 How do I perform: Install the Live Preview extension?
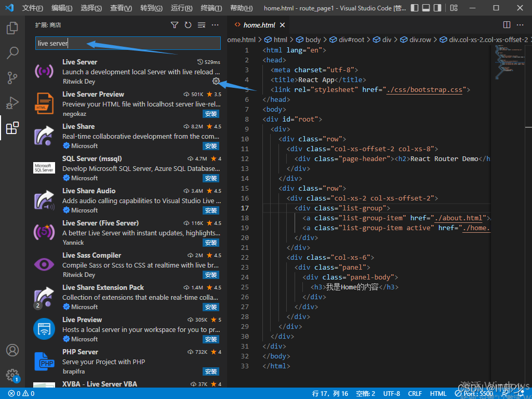coord(211,340)
